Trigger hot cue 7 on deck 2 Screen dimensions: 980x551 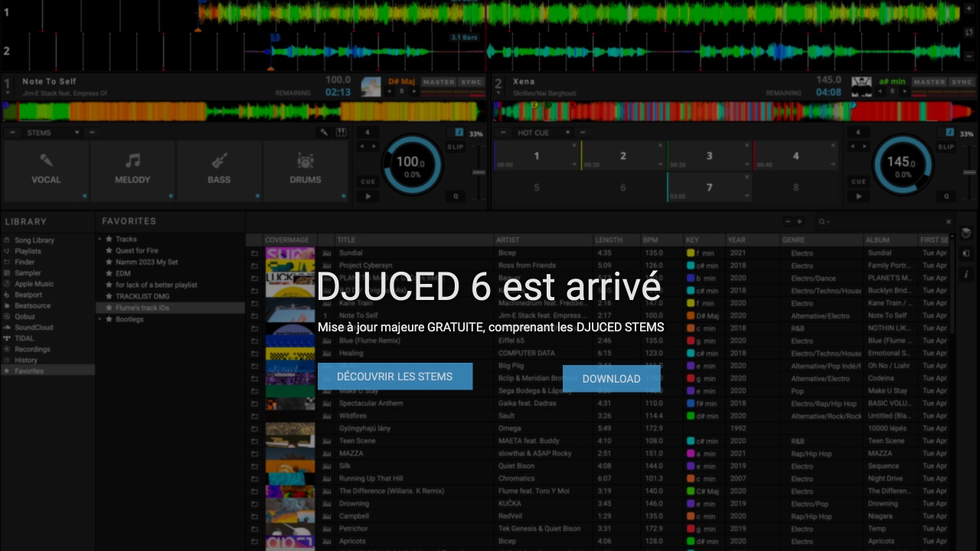click(x=710, y=187)
